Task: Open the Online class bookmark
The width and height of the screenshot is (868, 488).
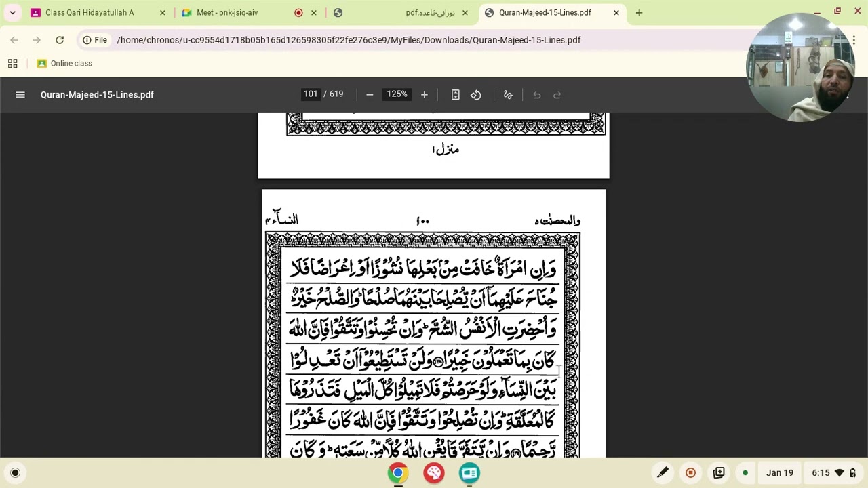Action: click(x=64, y=64)
